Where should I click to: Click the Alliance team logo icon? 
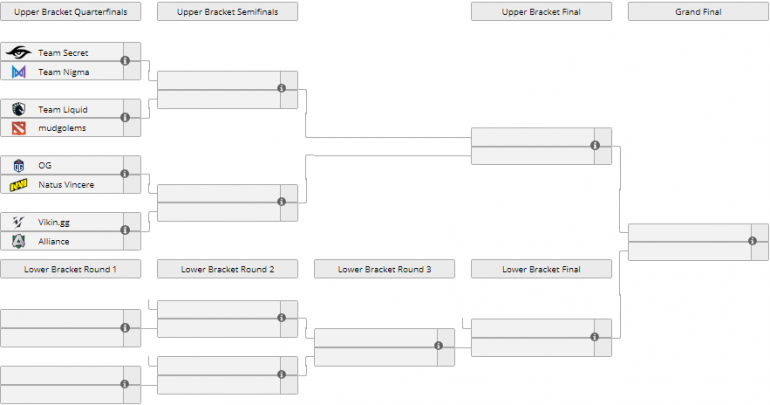coord(19,241)
